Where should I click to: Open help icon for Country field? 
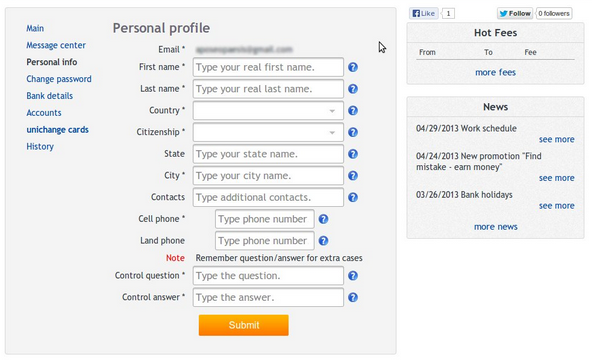point(353,111)
